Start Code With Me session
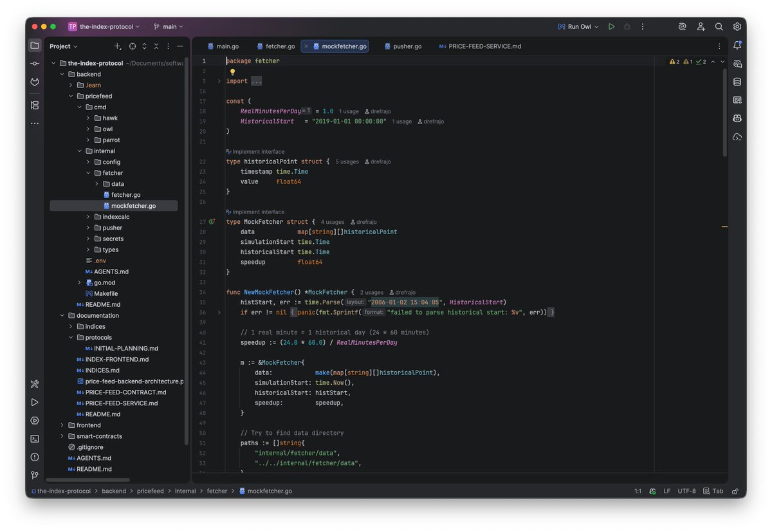The width and height of the screenshot is (772, 532). click(x=701, y=26)
